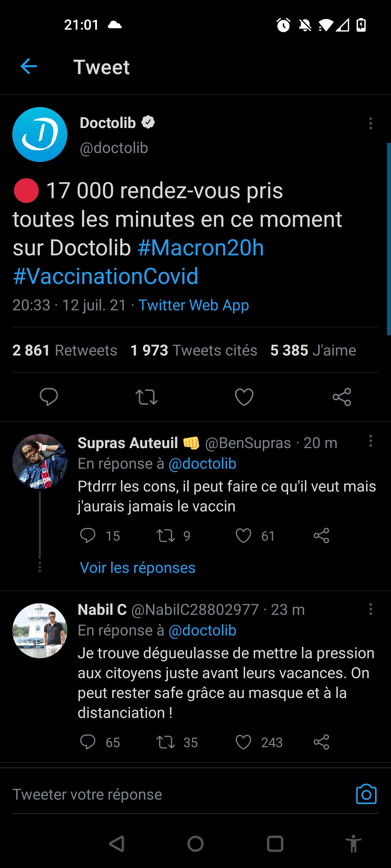391x868 pixels.
Task: Tap the camera icon in reply bar
Action: coord(366,794)
